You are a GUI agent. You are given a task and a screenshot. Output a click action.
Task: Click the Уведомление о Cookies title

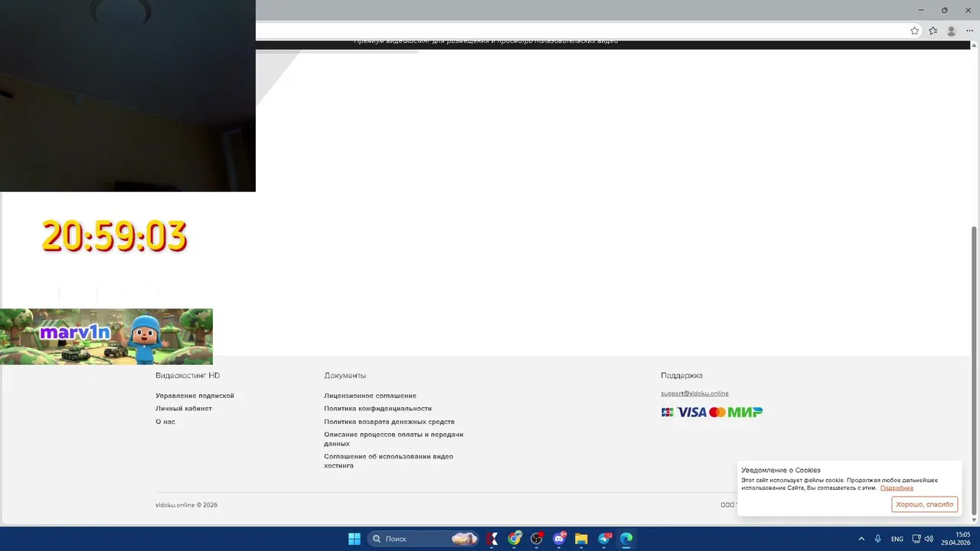click(x=780, y=470)
